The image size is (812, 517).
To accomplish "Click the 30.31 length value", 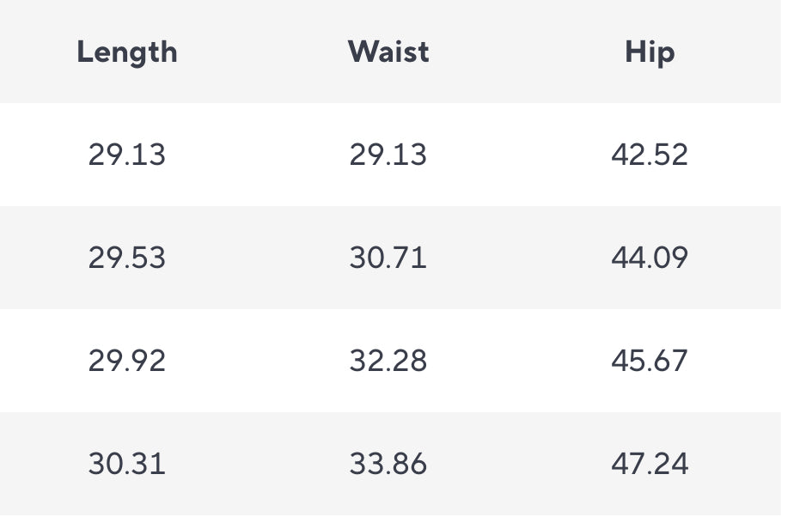I will click(x=127, y=463).
